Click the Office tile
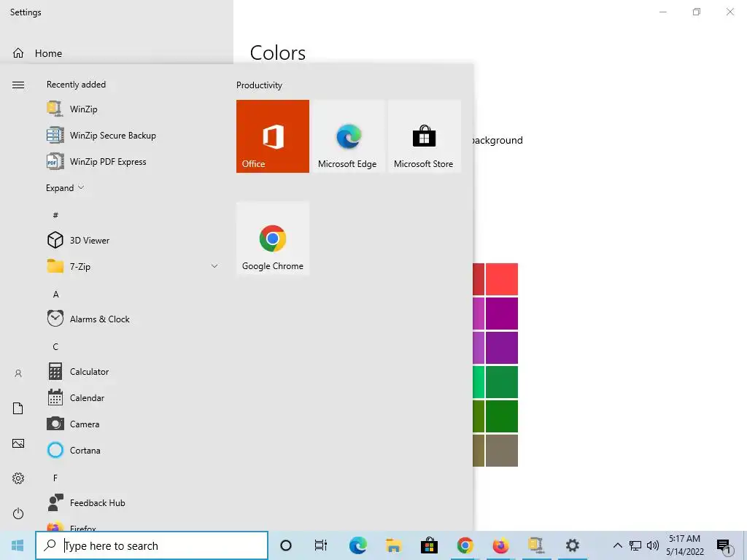Viewport: 747px width, 560px height. pos(273,136)
